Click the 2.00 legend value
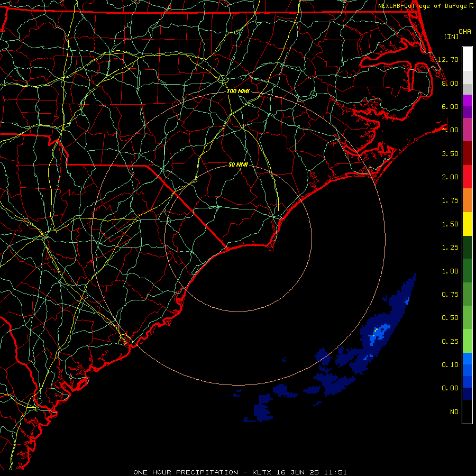Image resolution: width=476 pixels, height=476 pixels. click(450, 177)
